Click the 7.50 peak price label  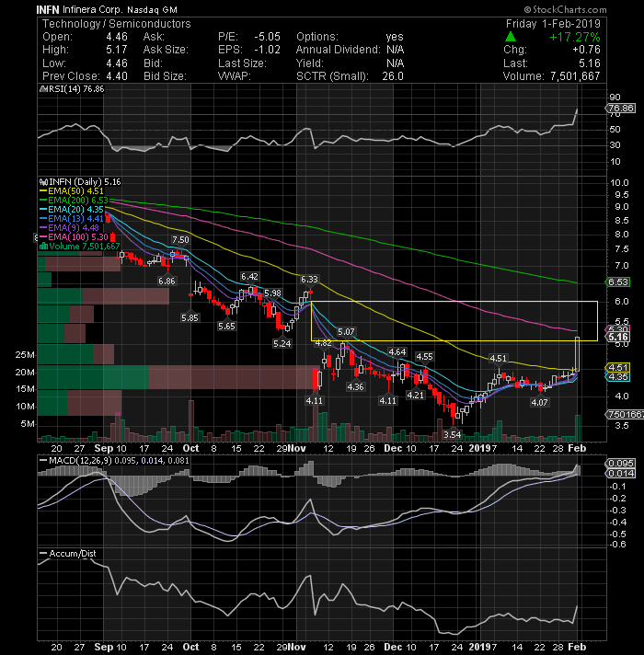(x=180, y=240)
